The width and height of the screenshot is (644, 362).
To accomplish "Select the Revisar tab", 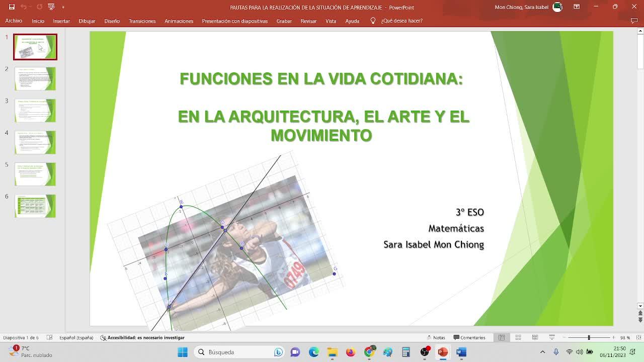I will pyautogui.click(x=308, y=21).
